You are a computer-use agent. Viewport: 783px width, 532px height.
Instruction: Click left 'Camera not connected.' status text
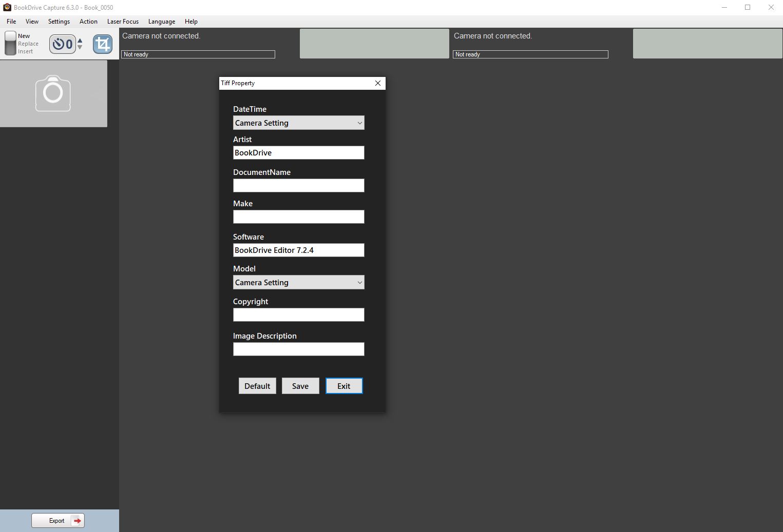tap(161, 36)
